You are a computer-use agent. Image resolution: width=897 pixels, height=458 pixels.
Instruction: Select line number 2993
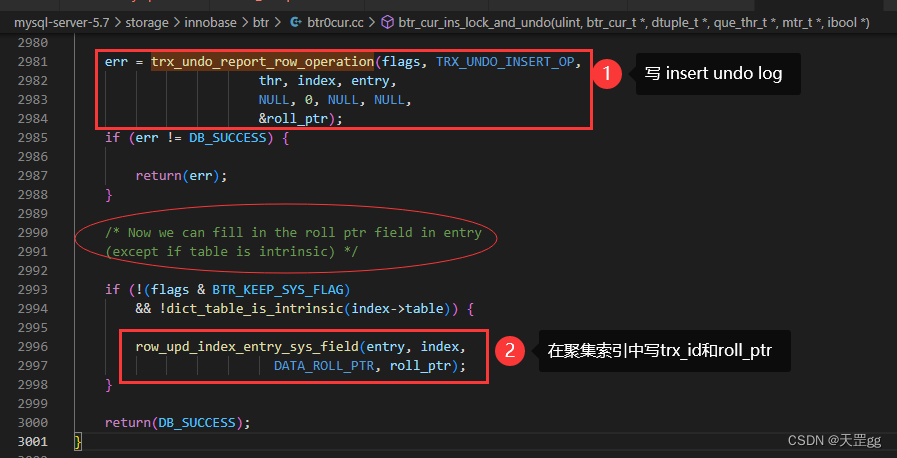33,290
